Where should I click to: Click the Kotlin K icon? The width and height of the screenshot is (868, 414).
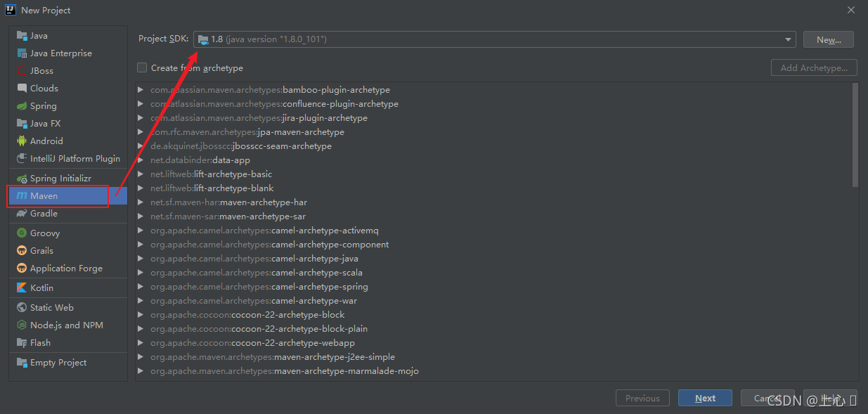[x=22, y=287]
